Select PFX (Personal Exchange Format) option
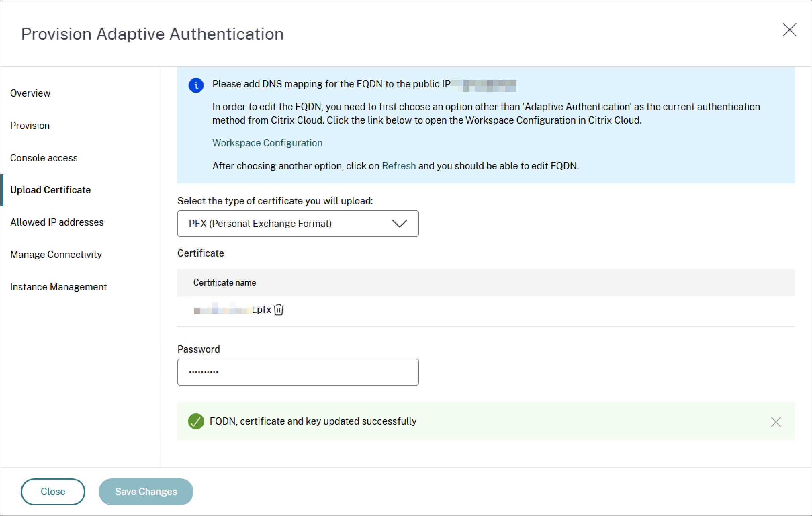The height and width of the screenshot is (516, 812). 260,224
